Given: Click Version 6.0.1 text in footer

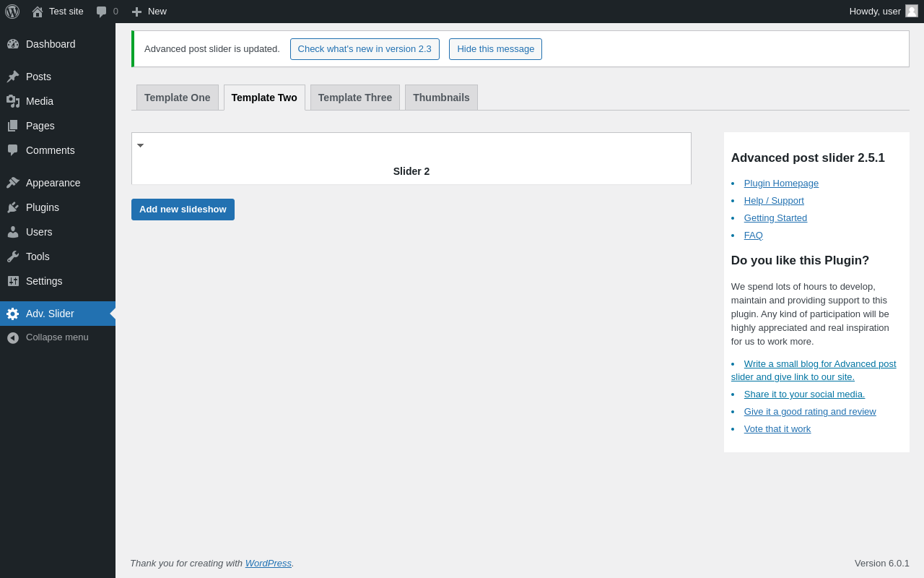Looking at the screenshot, I should (x=882, y=563).
